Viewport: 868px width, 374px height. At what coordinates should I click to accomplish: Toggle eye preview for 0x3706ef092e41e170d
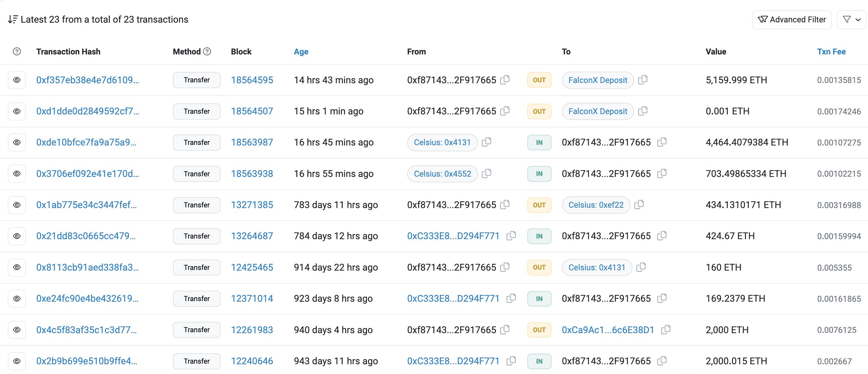tap(17, 174)
